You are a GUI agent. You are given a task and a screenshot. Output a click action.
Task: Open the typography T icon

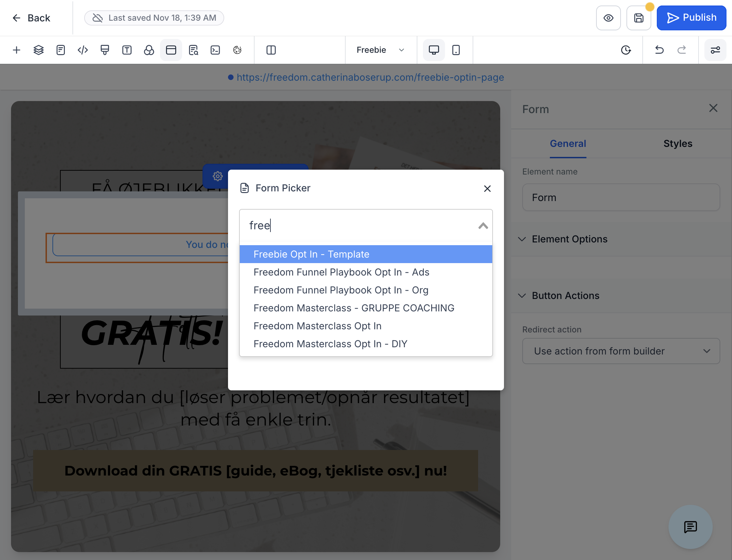click(x=127, y=50)
